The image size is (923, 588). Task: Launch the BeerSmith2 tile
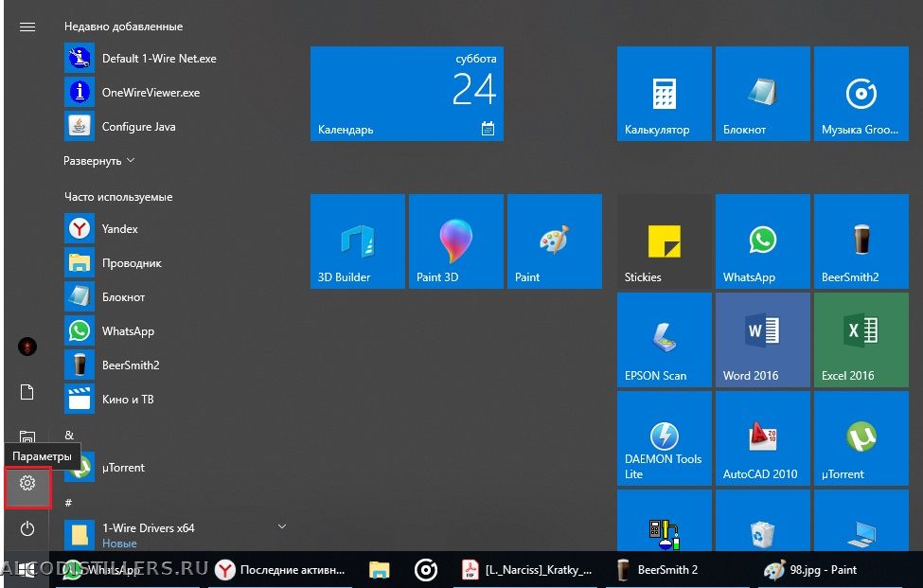861,241
